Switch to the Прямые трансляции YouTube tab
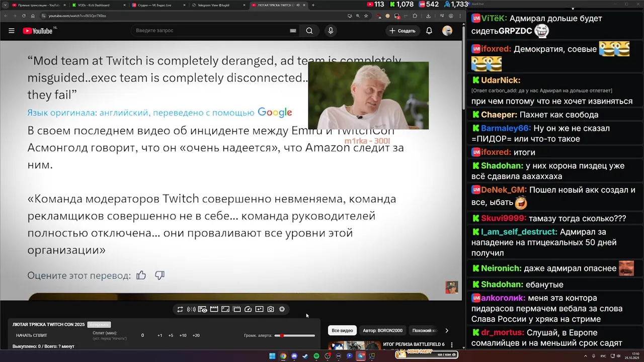This screenshot has width=644, height=362. pyautogui.click(x=39, y=5)
